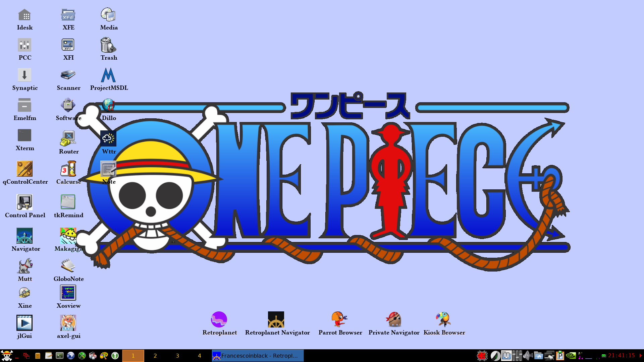Launch Synaptic package manager icon
The width and height of the screenshot is (644, 362).
24,75
